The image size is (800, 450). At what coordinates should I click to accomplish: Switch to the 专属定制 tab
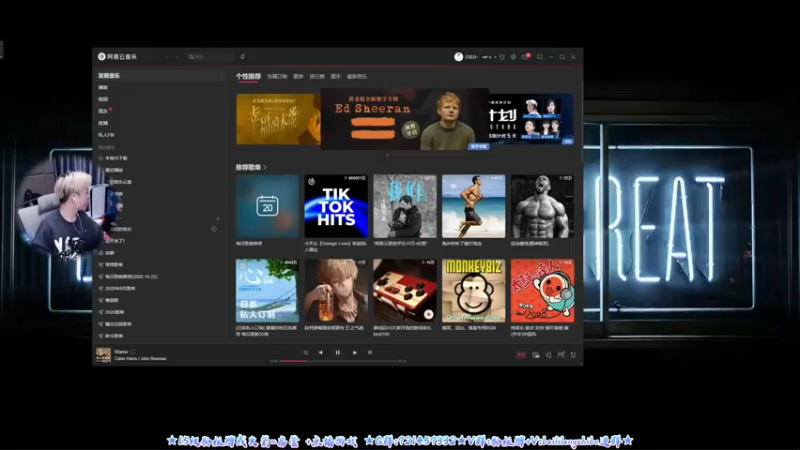pos(277,77)
